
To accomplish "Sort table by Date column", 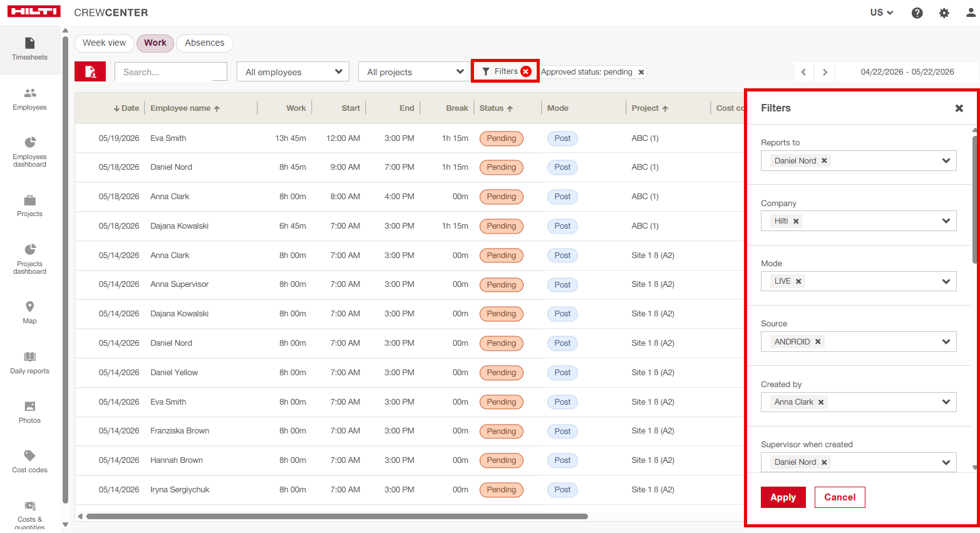I will tap(126, 108).
